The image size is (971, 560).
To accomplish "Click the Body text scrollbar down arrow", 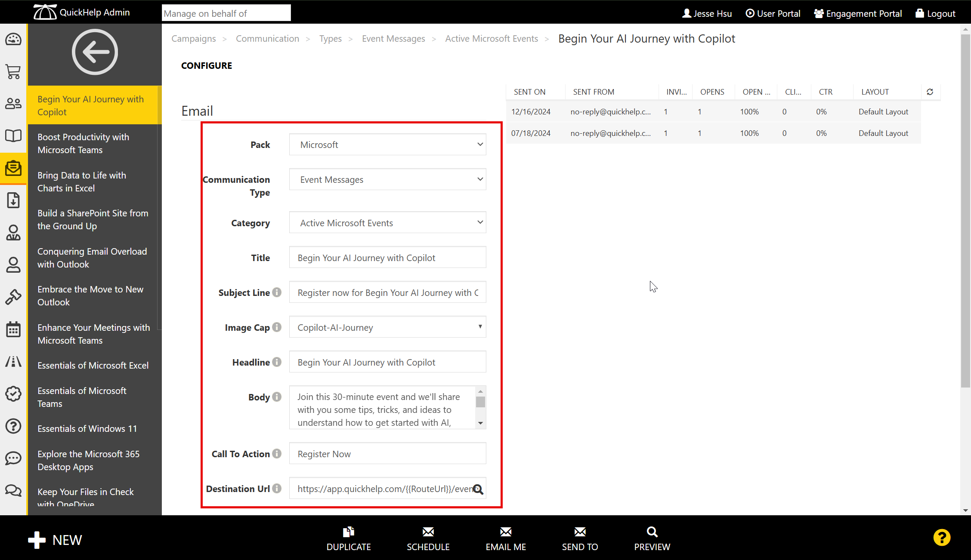I will [481, 423].
